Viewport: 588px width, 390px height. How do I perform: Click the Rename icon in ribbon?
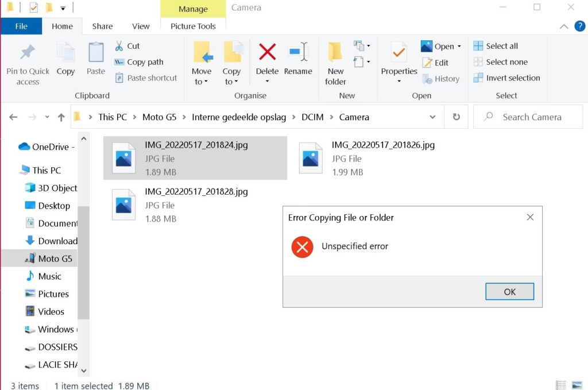[298, 52]
